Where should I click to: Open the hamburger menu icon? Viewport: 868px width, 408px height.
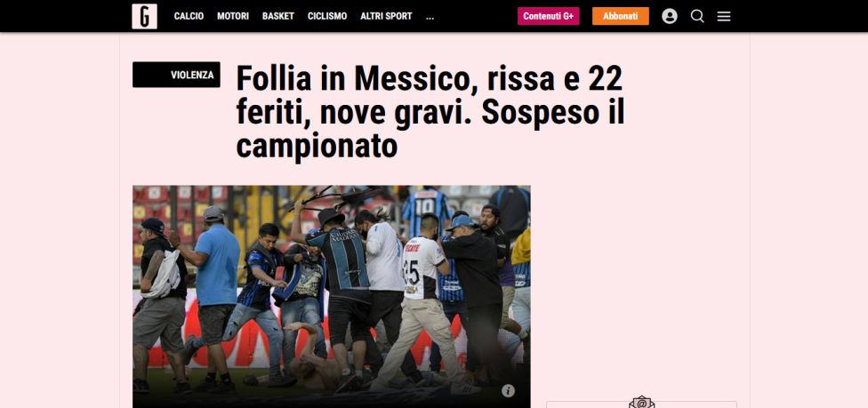(x=724, y=17)
